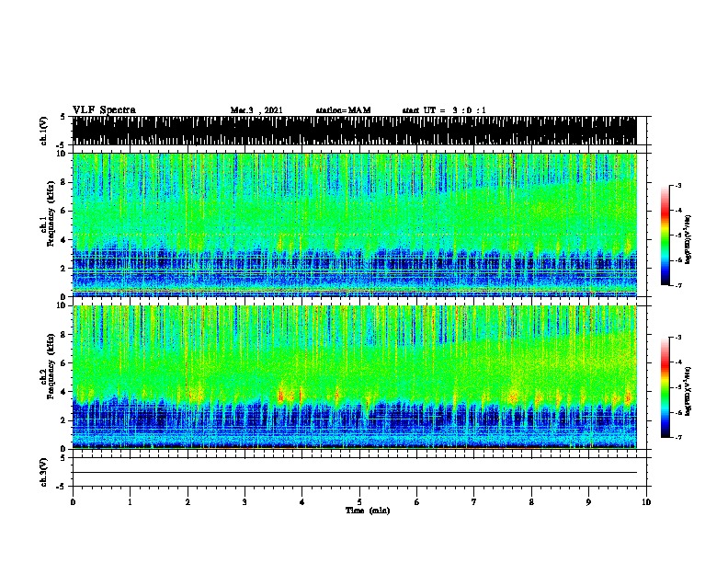Click the ch.2 "Frequency (kHz)" axis label

click(51, 366)
